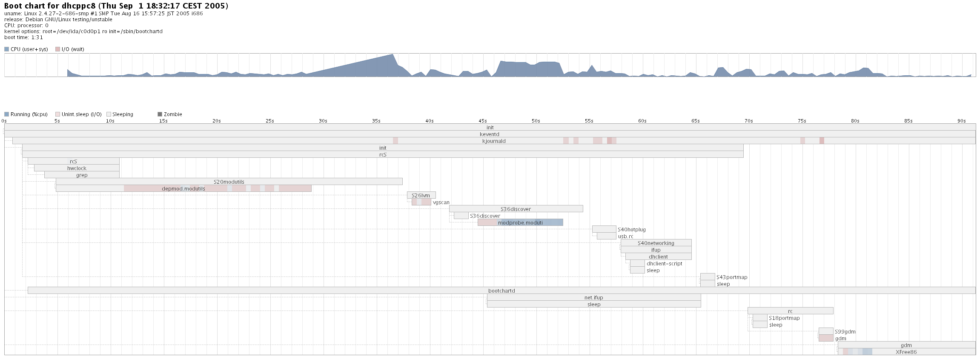Click the I/O (wait) legend swatch

pyautogui.click(x=57, y=49)
